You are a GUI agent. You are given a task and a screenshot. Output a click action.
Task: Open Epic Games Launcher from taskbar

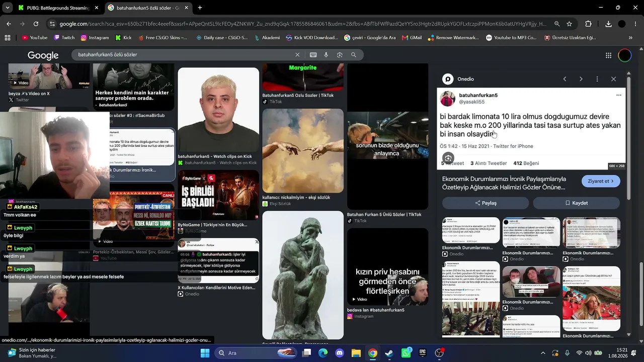point(423,353)
